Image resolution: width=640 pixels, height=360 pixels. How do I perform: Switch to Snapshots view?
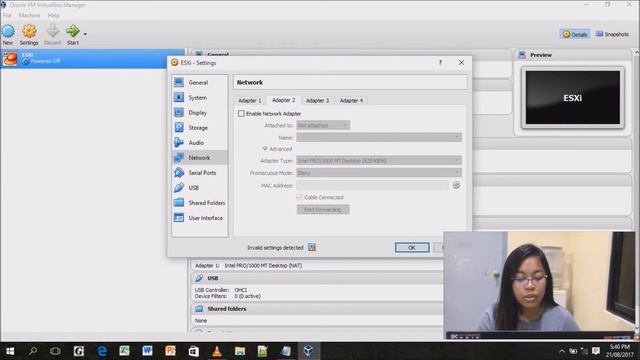[x=612, y=34]
